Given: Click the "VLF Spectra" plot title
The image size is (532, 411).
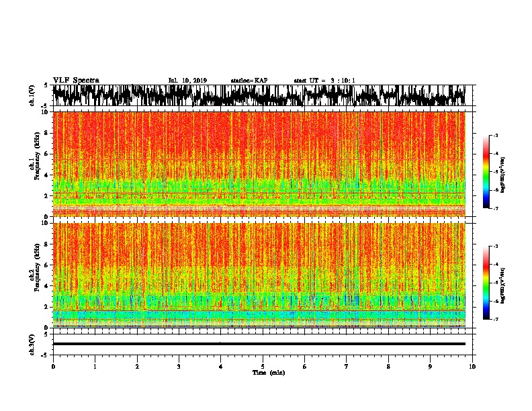Looking at the screenshot, I should click(x=76, y=81).
